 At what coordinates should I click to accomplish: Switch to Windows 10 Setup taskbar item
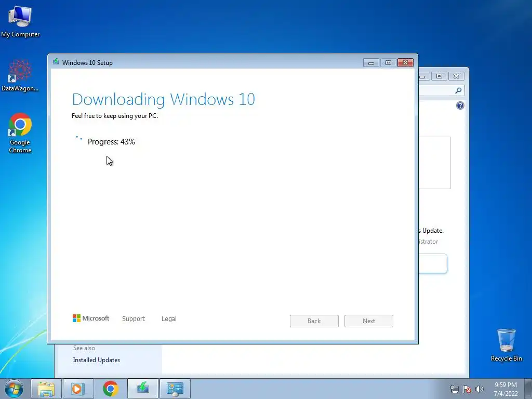pos(143,389)
